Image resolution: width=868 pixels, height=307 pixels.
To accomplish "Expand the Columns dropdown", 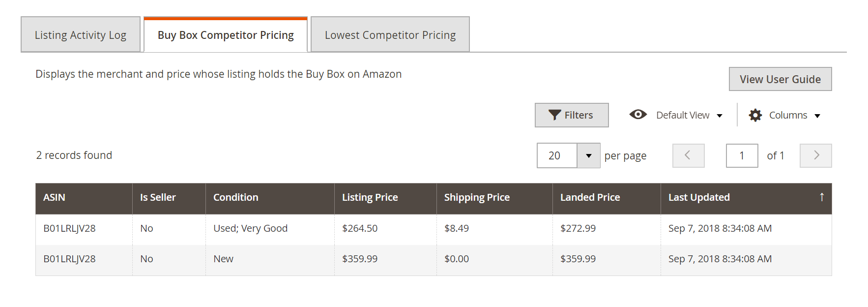I will click(x=784, y=115).
